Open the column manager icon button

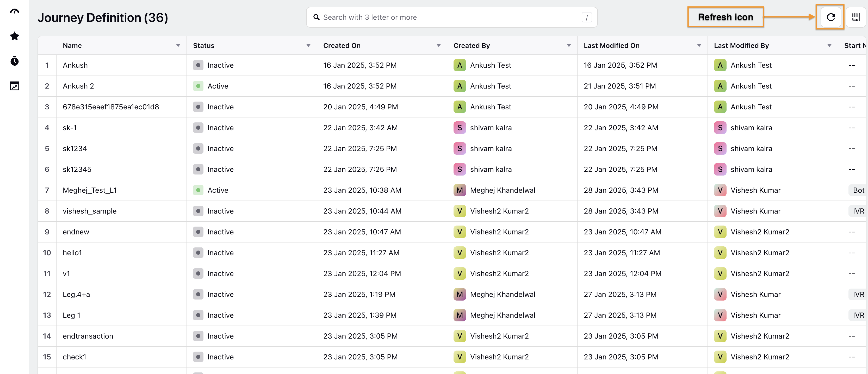[855, 17]
